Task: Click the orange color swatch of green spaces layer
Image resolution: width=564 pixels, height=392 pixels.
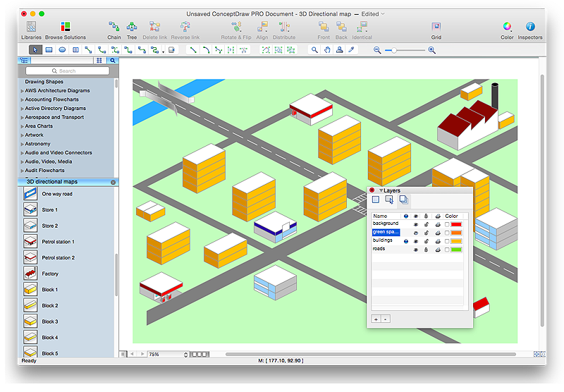Action: pos(456,233)
